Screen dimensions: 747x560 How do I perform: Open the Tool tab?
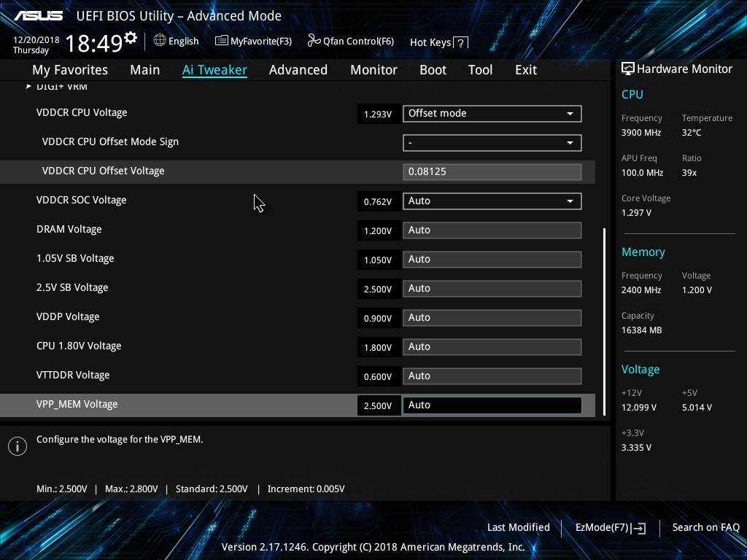[x=480, y=70]
